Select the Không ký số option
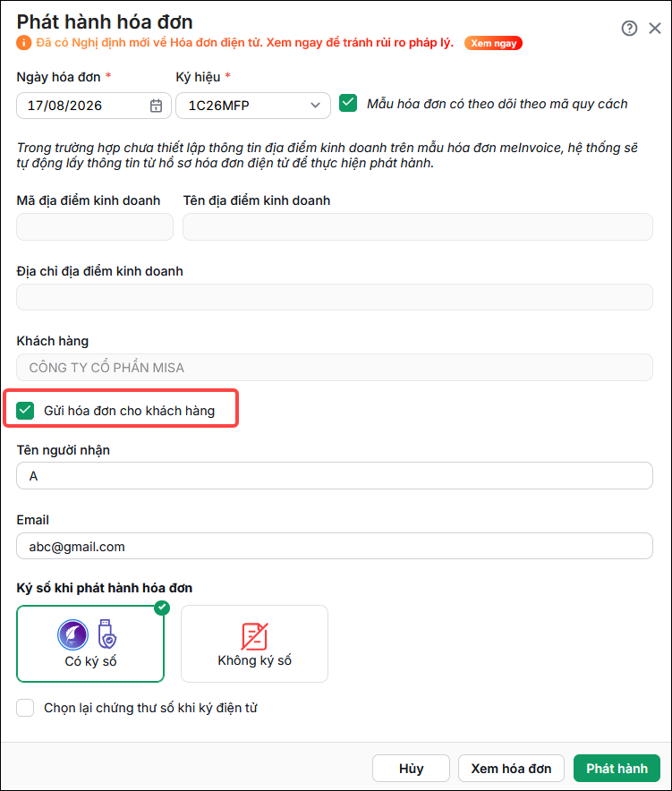The image size is (672, 791). click(254, 643)
